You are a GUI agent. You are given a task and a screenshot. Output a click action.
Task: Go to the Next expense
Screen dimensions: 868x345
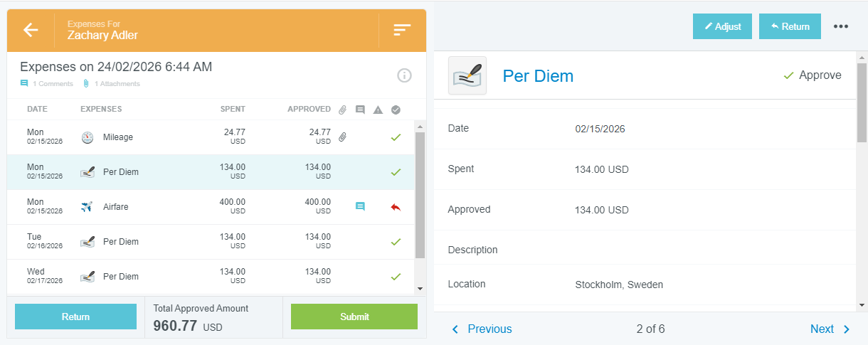[830, 329]
